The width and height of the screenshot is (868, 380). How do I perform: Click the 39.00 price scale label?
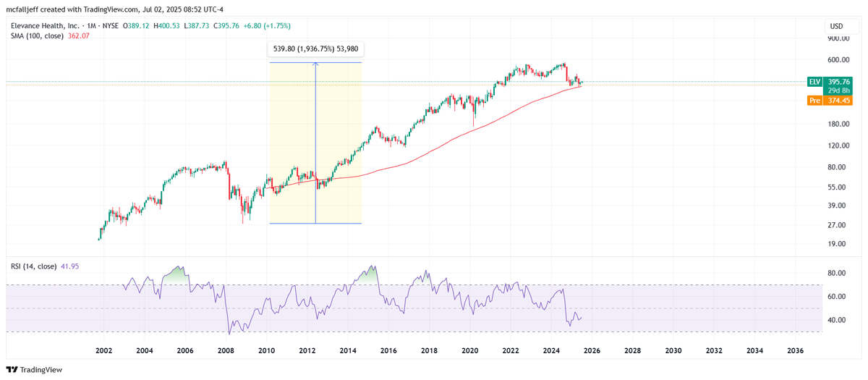pyautogui.click(x=838, y=205)
